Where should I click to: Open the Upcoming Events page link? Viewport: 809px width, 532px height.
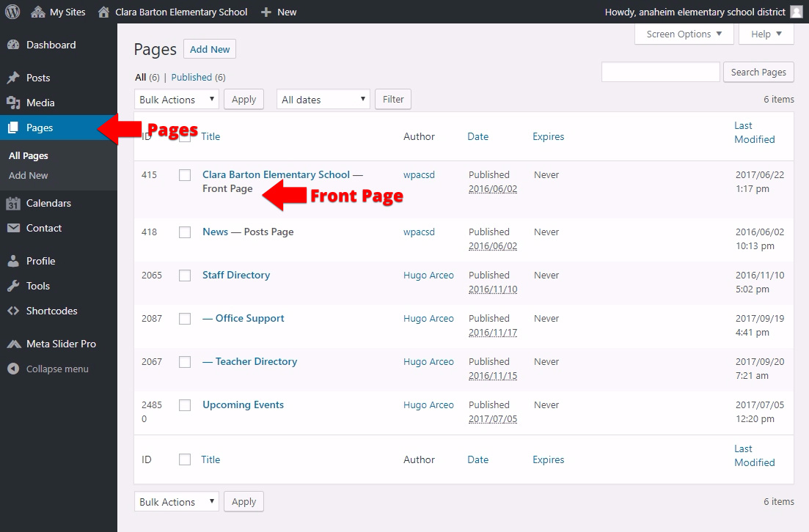243,404
